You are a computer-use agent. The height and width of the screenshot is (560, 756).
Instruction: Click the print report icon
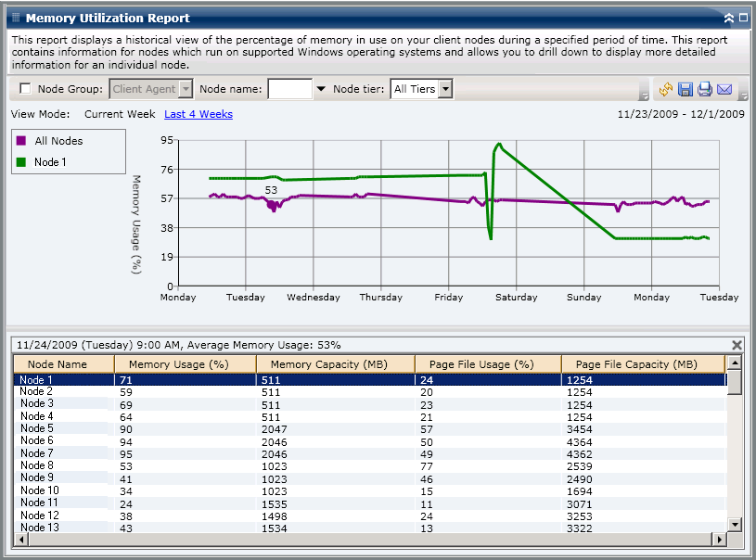(705, 90)
